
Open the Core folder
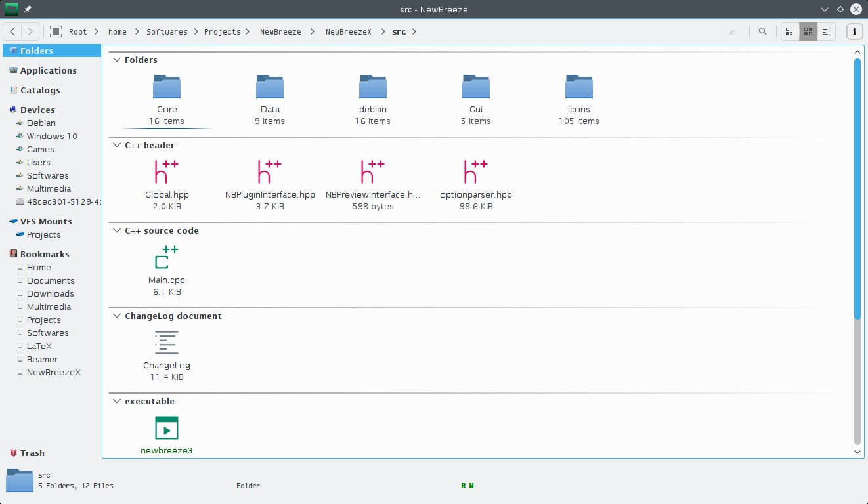(167, 99)
